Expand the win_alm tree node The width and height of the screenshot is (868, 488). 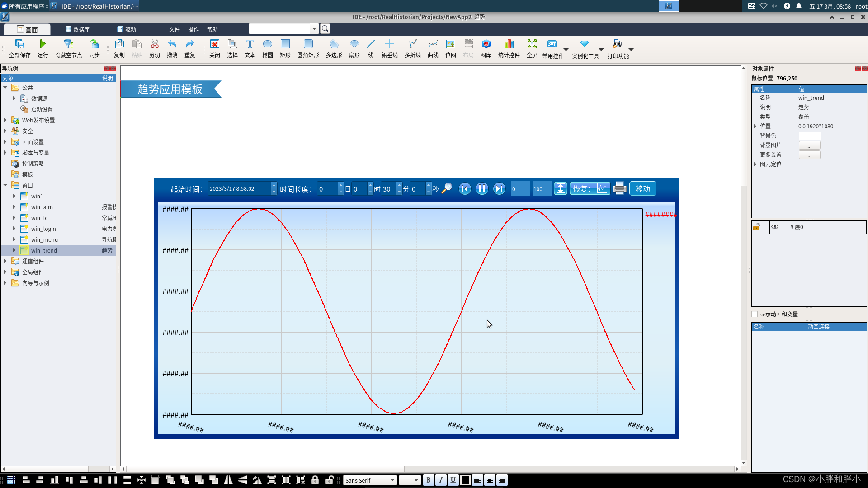click(x=14, y=207)
